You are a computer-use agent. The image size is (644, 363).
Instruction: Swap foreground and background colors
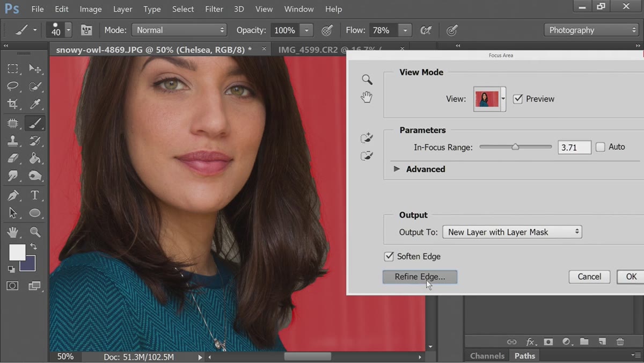pyautogui.click(x=33, y=246)
